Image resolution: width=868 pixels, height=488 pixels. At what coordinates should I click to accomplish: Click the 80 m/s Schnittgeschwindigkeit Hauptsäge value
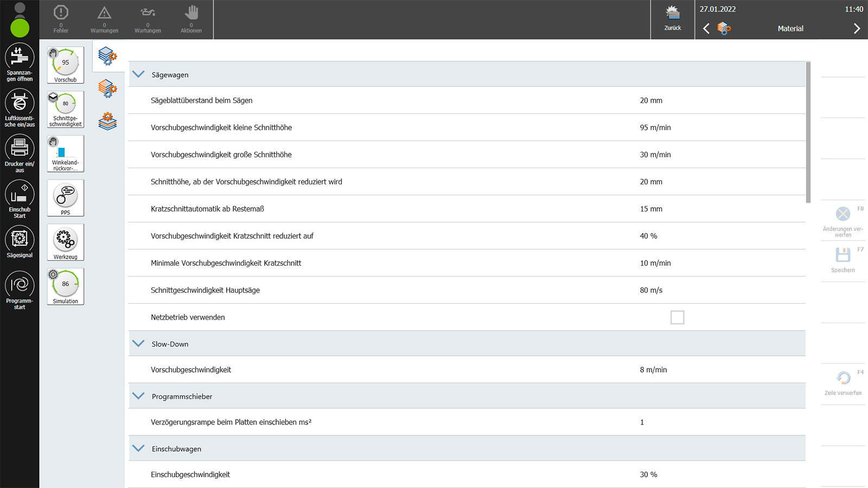[651, 290]
